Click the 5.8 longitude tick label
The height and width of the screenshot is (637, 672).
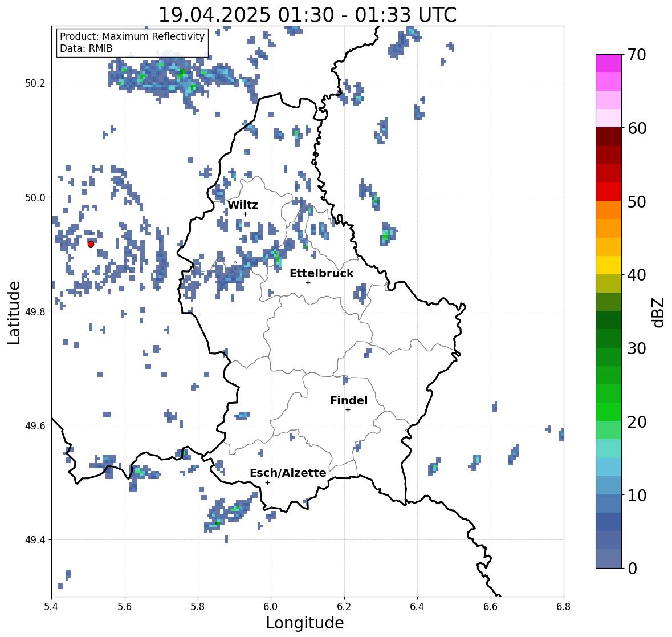click(198, 606)
